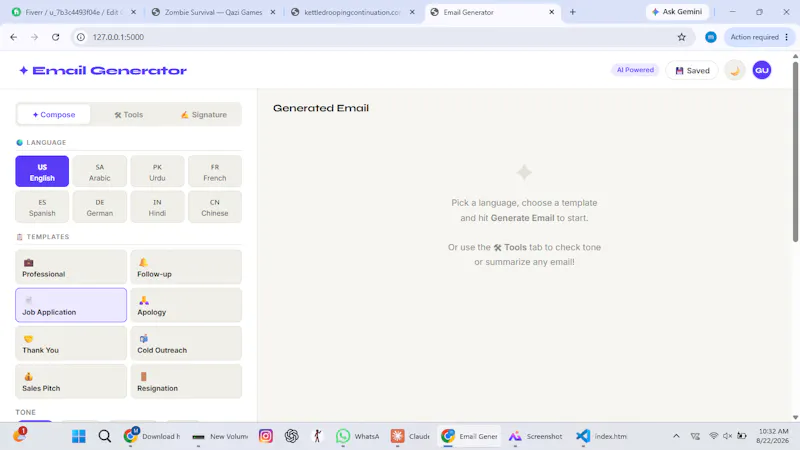Open the Chrome Download taskbar window
This screenshot has width=800, height=450.
[152, 436]
